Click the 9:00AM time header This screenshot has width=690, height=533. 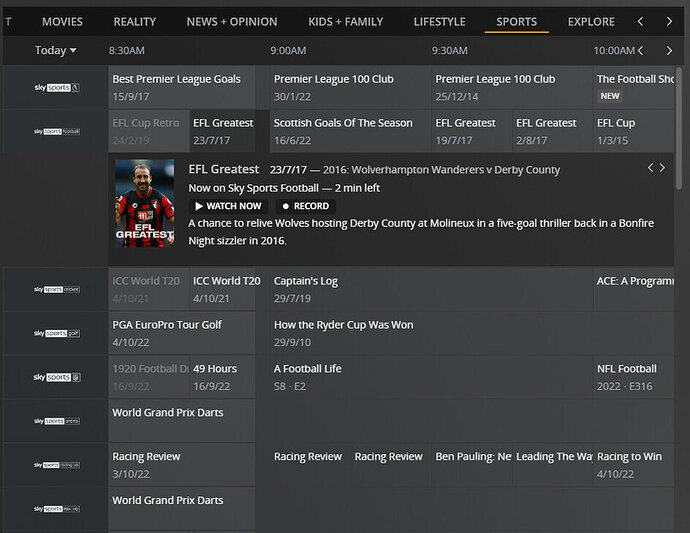[x=288, y=51]
